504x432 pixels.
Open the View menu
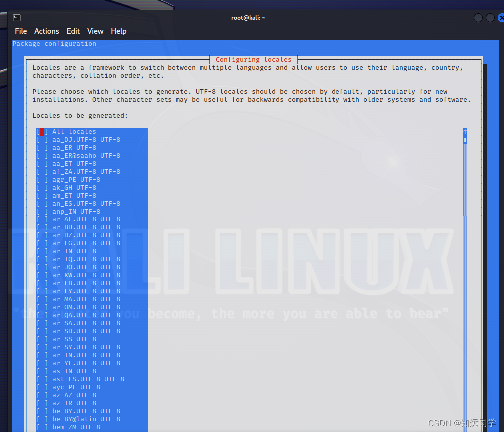95,31
